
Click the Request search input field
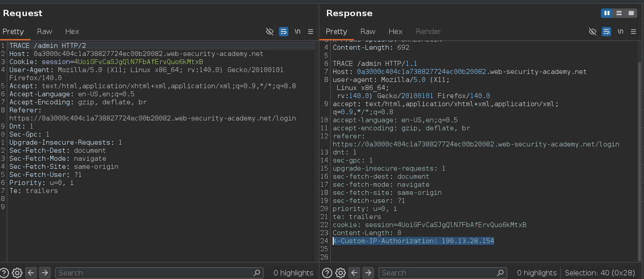(159, 273)
